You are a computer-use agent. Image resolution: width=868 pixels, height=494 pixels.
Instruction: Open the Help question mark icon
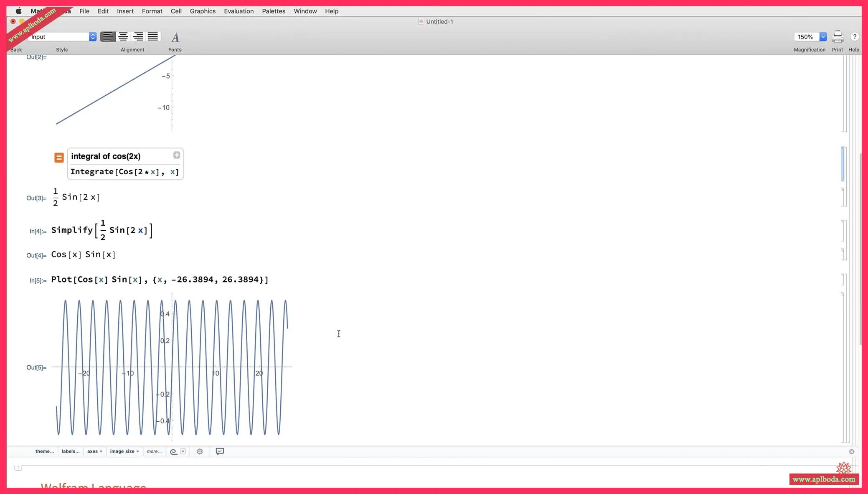point(854,37)
